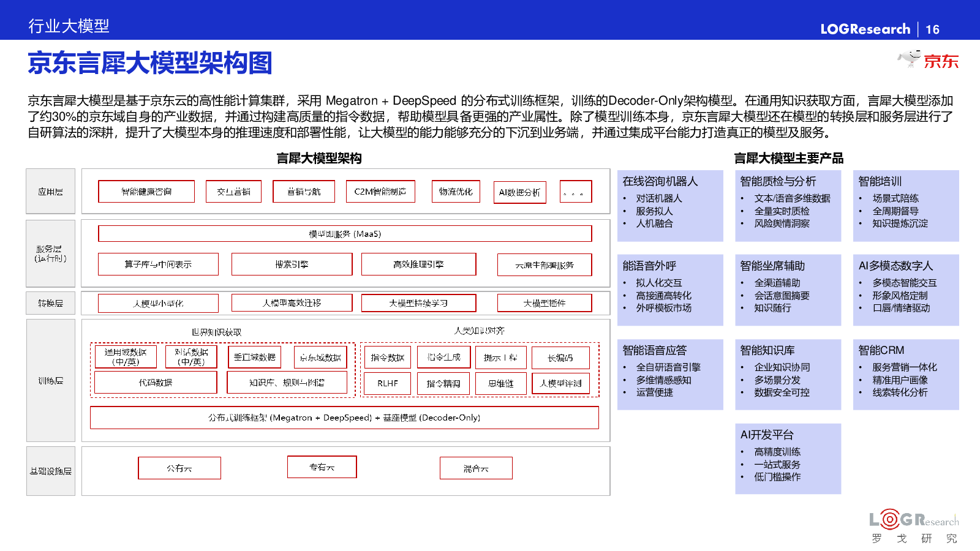Click the 能语音外呼 product card title
Image resolution: width=980 pixels, height=551 pixels.
pyautogui.click(x=649, y=266)
